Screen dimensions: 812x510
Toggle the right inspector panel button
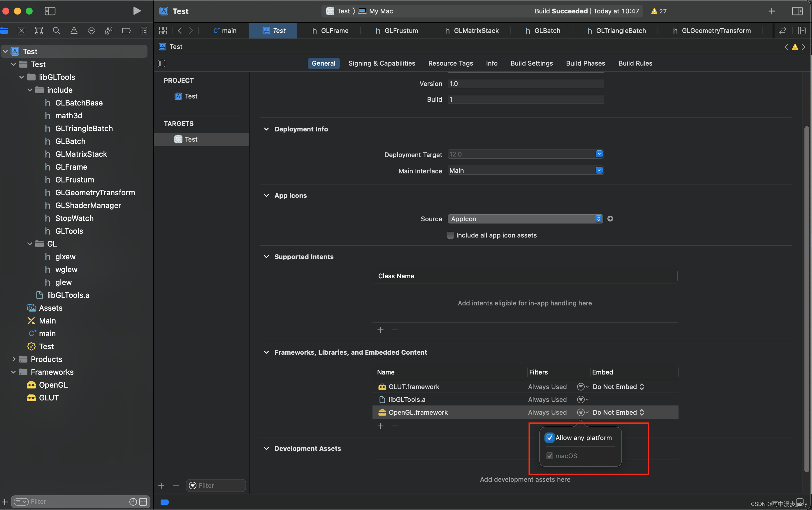797,11
